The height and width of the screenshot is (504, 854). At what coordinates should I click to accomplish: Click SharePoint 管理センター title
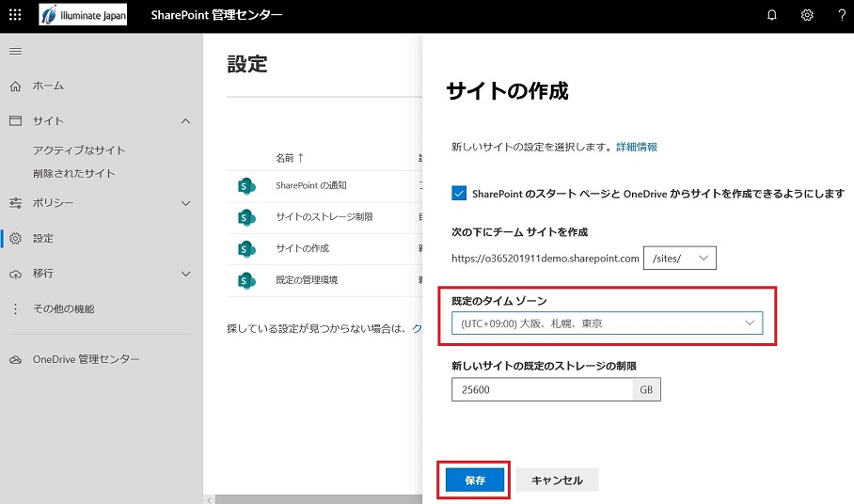(216, 15)
